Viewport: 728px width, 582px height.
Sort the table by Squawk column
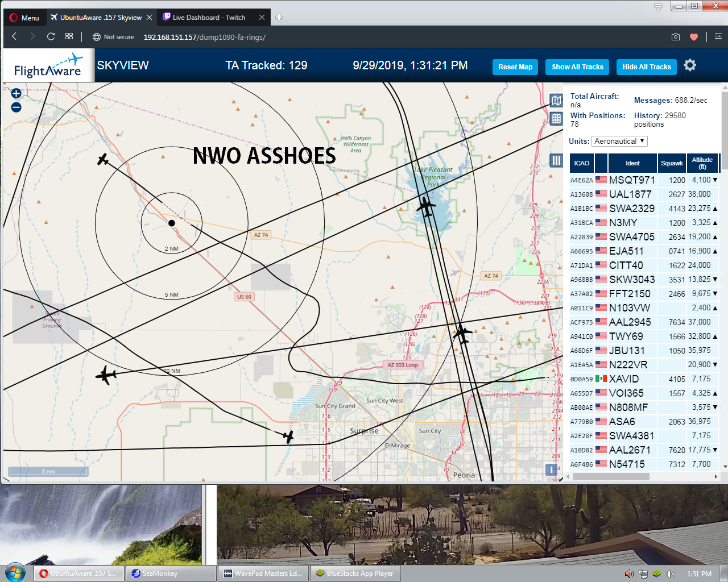[672, 163]
